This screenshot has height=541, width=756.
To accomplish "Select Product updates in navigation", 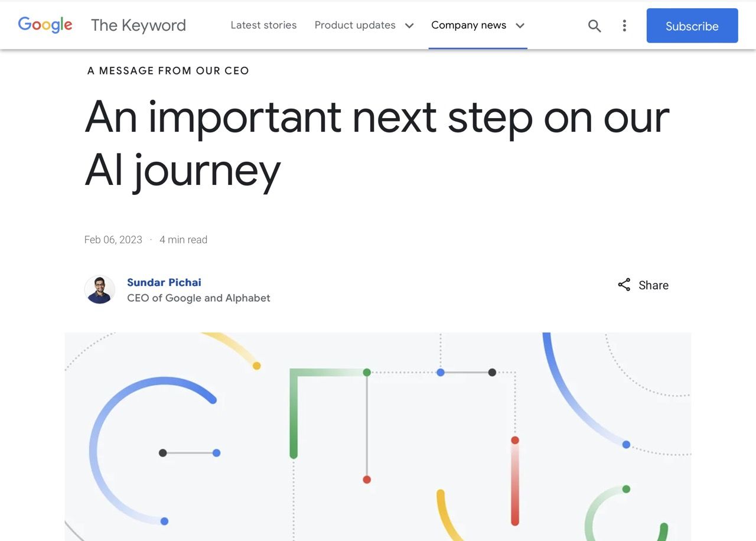I will [355, 25].
